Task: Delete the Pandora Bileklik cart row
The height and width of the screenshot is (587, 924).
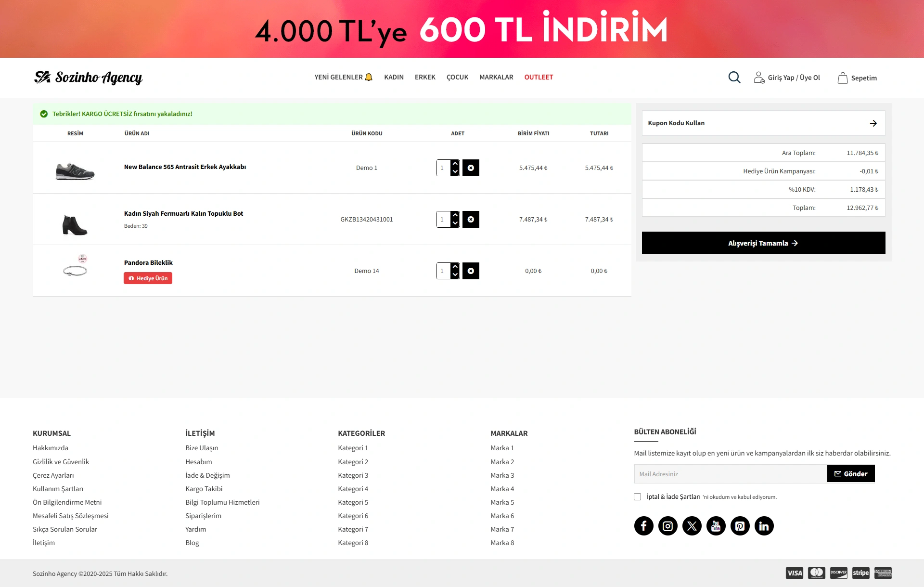Action: click(x=471, y=271)
